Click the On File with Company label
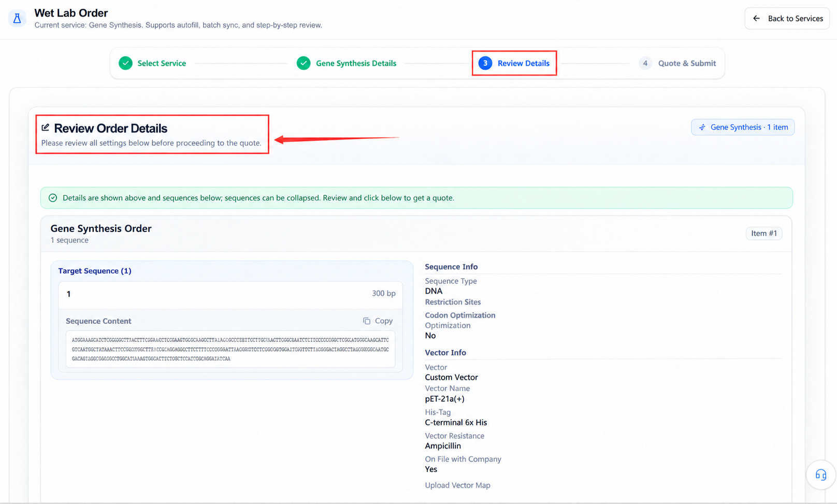This screenshot has width=837, height=504. click(463, 459)
